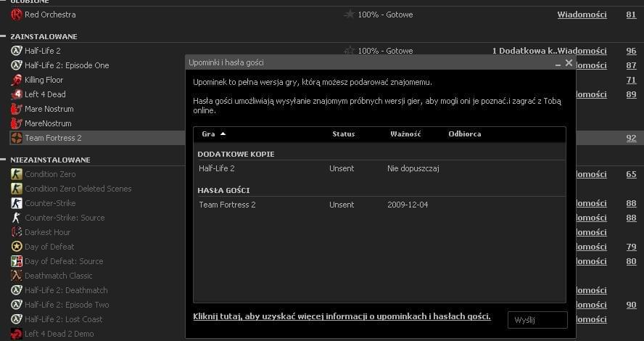Click the Condition Zero Deleted Scenes icon
Image resolution: width=644 pixels, height=341 pixels.
coord(17,189)
